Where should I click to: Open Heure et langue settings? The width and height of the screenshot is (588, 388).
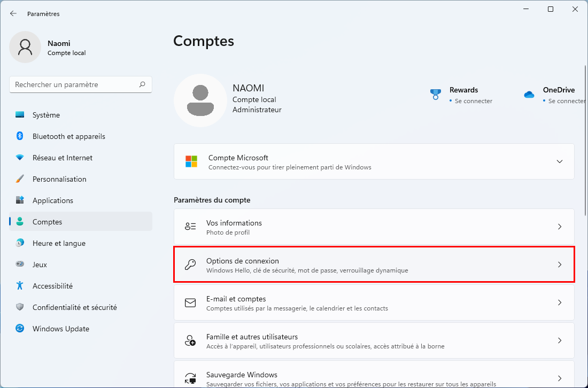click(x=81, y=243)
